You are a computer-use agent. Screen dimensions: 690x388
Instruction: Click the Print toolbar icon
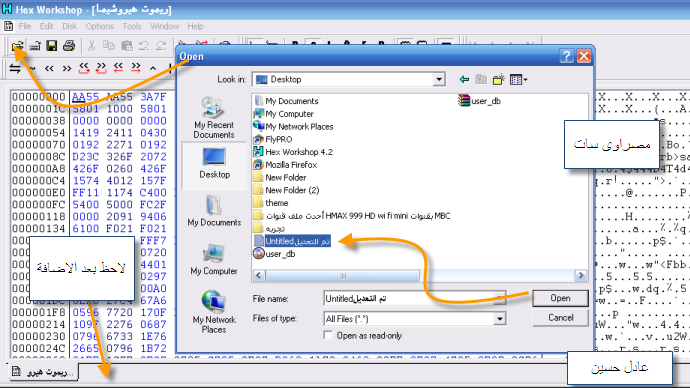tap(69, 46)
